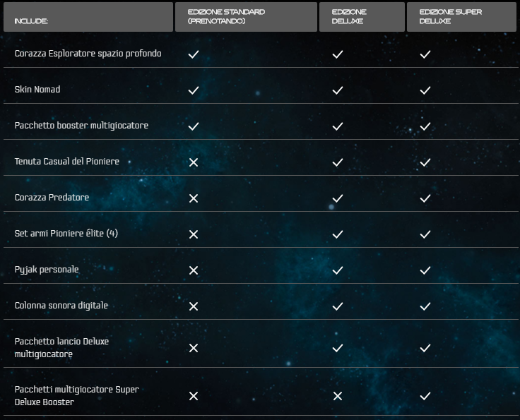
Task: Click Deluxe checkmark for Skin Nomad
Action: tap(337, 90)
